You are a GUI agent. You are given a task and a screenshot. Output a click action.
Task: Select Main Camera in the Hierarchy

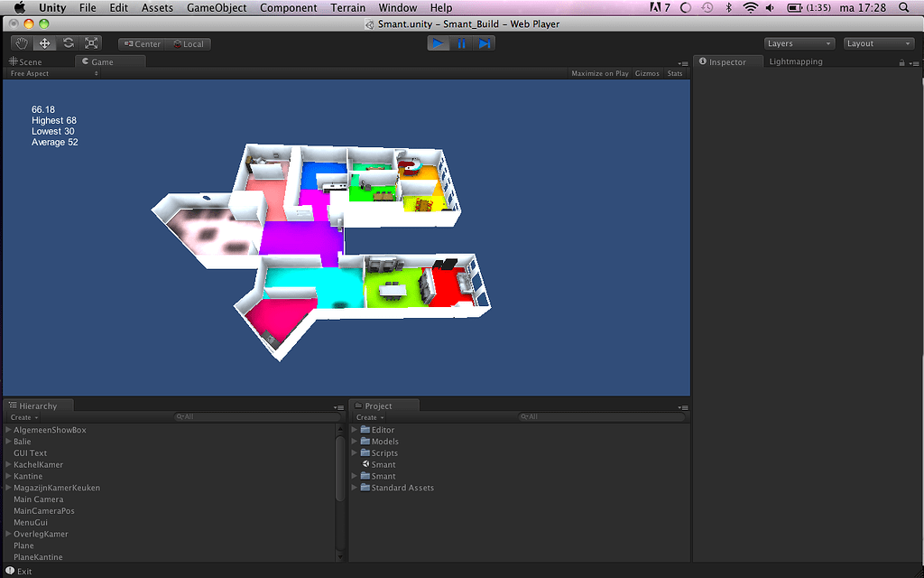39,499
